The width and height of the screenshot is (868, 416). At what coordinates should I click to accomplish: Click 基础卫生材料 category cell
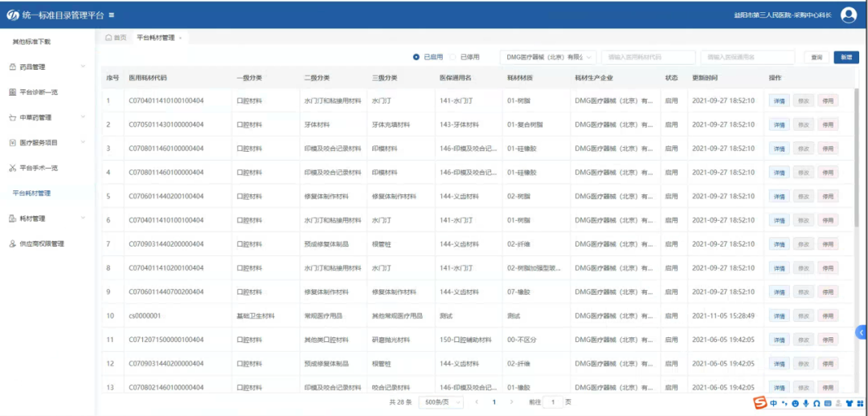coord(256,316)
